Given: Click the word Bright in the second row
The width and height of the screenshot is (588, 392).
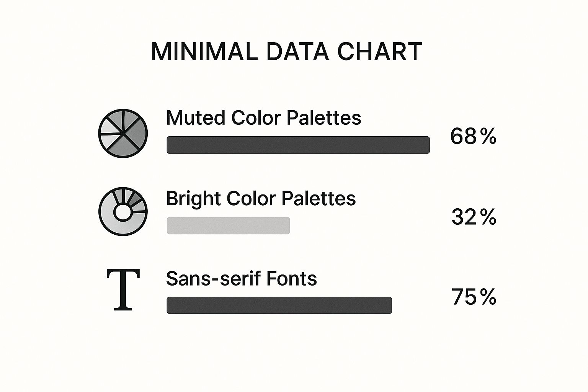Looking at the screenshot, I should point(194,199).
